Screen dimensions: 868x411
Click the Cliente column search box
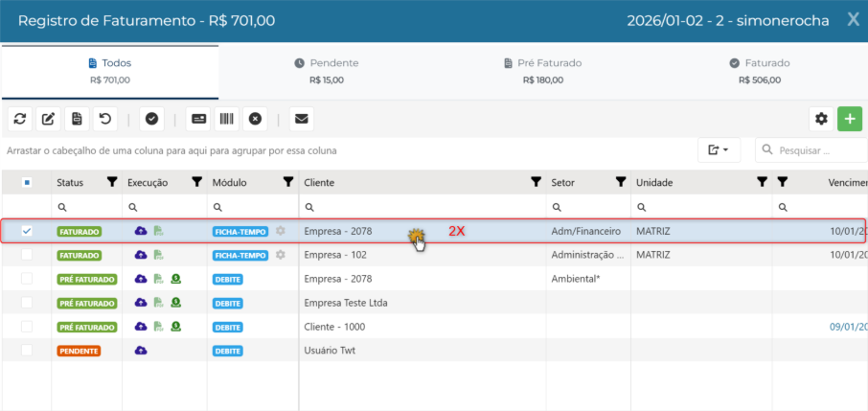point(423,207)
